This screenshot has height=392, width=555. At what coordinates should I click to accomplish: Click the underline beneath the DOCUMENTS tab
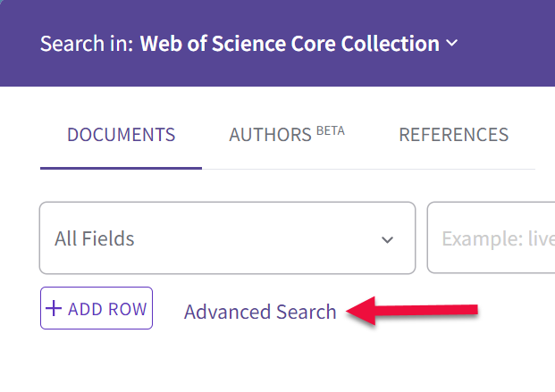click(121, 168)
